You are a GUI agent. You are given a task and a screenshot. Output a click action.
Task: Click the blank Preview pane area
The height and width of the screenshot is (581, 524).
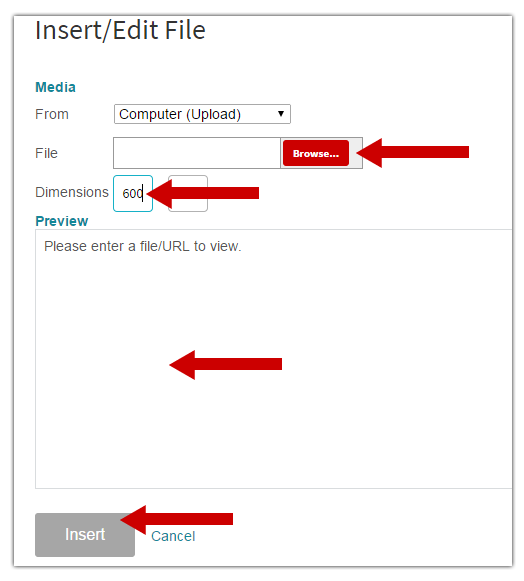(x=274, y=359)
